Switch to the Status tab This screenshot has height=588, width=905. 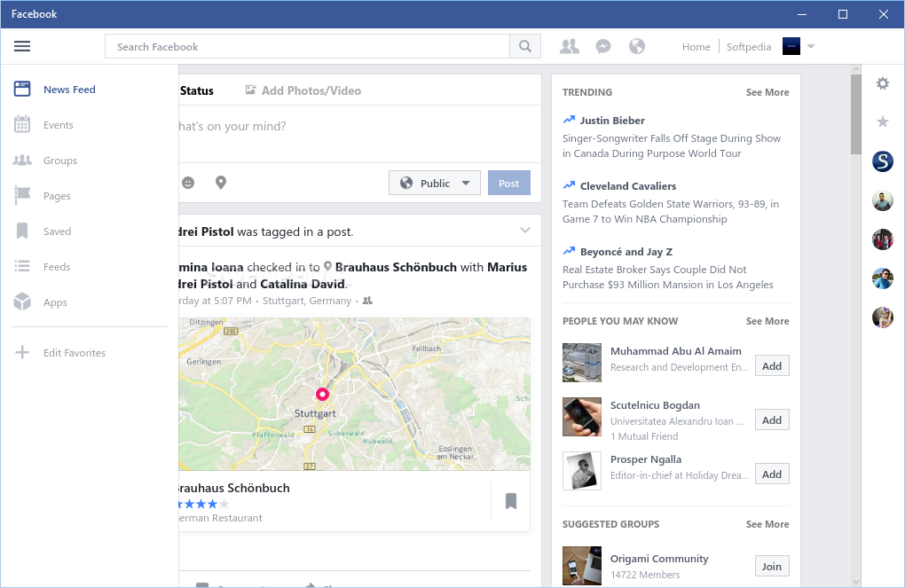pos(197,90)
